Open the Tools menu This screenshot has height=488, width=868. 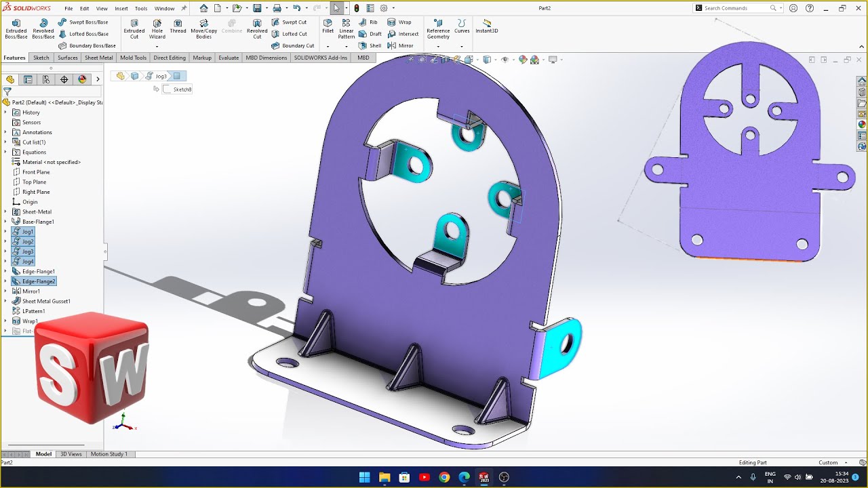[x=141, y=8]
